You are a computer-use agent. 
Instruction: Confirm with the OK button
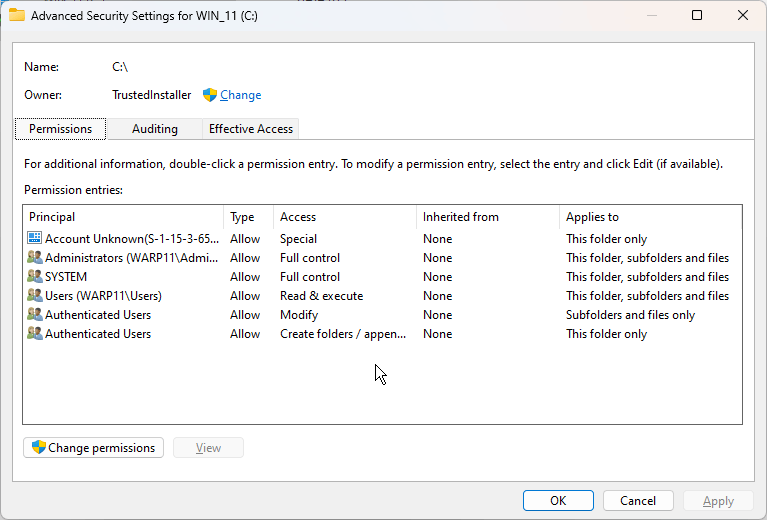tap(558, 500)
